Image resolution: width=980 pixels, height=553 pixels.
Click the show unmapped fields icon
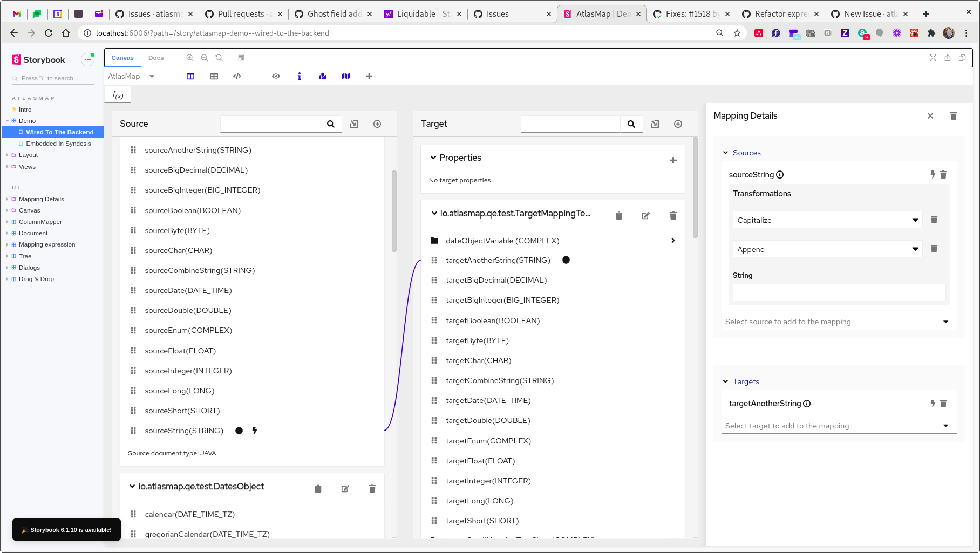(x=346, y=76)
